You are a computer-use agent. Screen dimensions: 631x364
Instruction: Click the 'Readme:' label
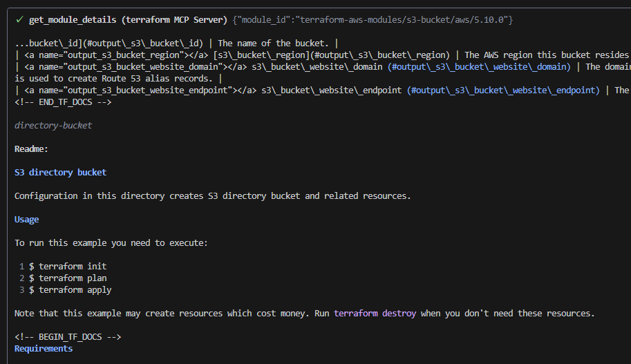(31, 149)
